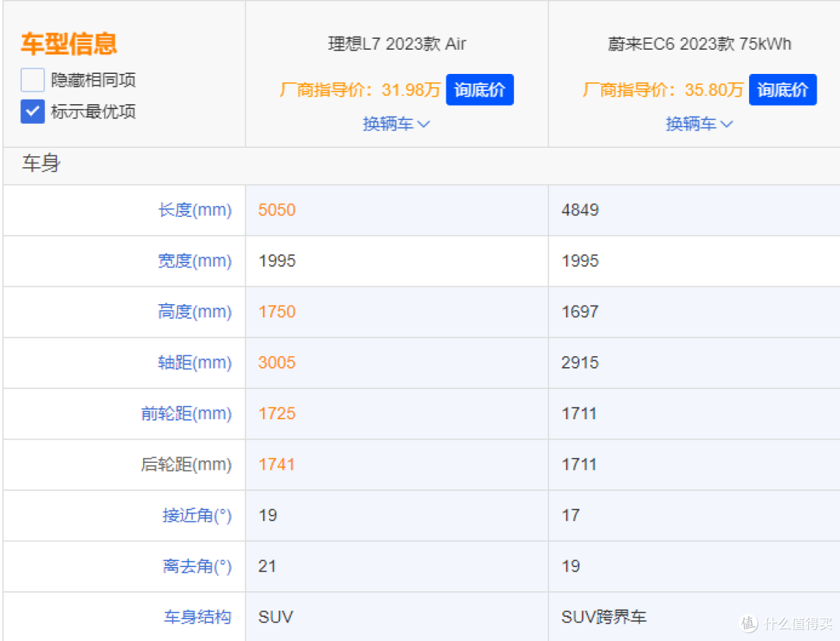Click 询底价 for 蔚来EC6 2023款 75kWh
The height and width of the screenshot is (641, 840).
coord(782,89)
